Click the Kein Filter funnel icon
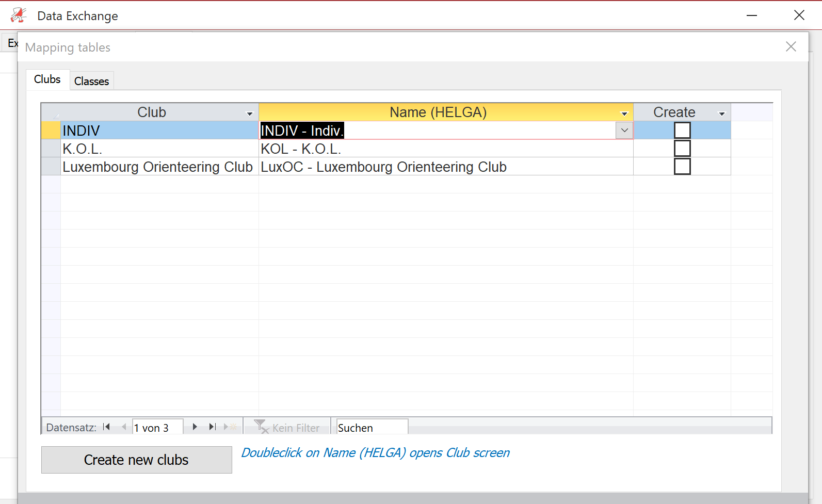This screenshot has width=822, height=504. (x=261, y=427)
